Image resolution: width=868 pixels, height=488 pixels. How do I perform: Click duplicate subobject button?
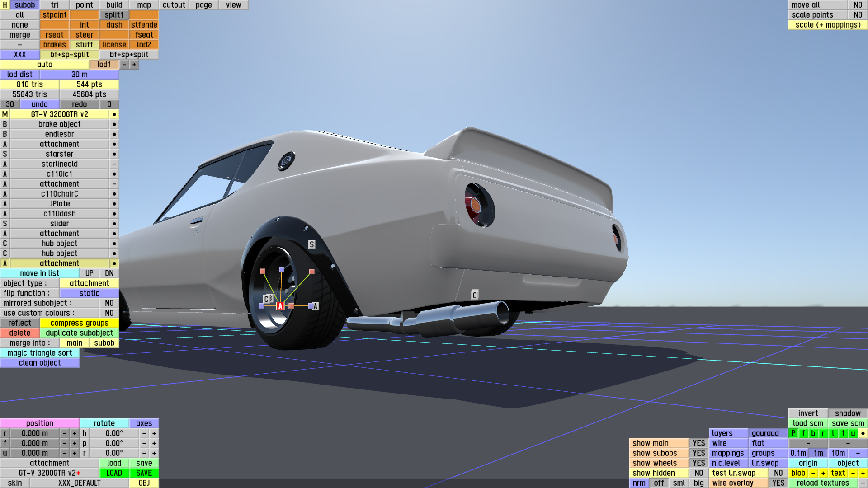tap(79, 333)
